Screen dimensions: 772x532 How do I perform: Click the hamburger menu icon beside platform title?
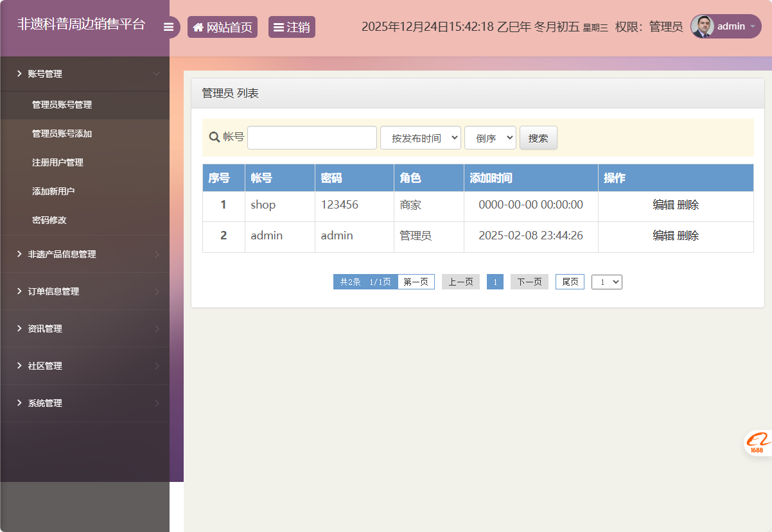pyautogui.click(x=169, y=26)
